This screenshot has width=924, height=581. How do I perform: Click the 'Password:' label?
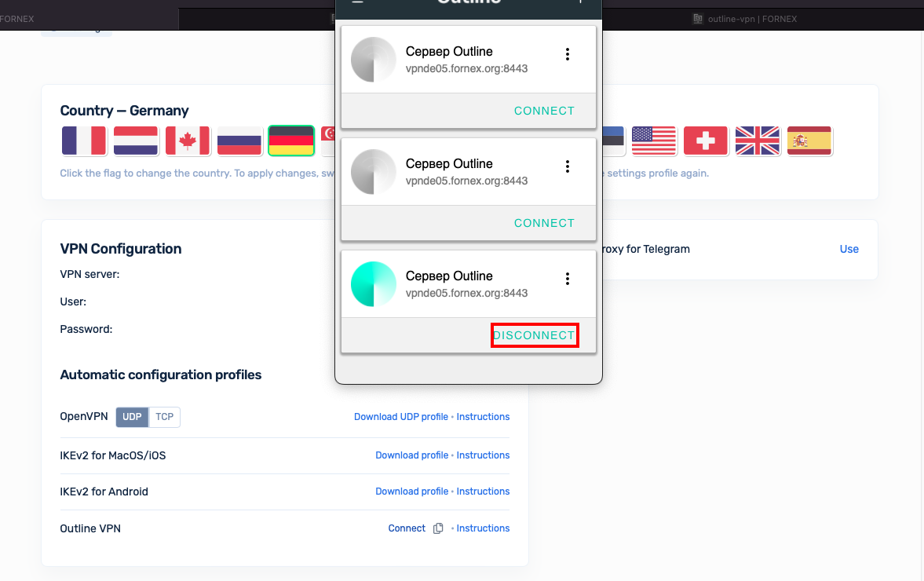click(86, 330)
